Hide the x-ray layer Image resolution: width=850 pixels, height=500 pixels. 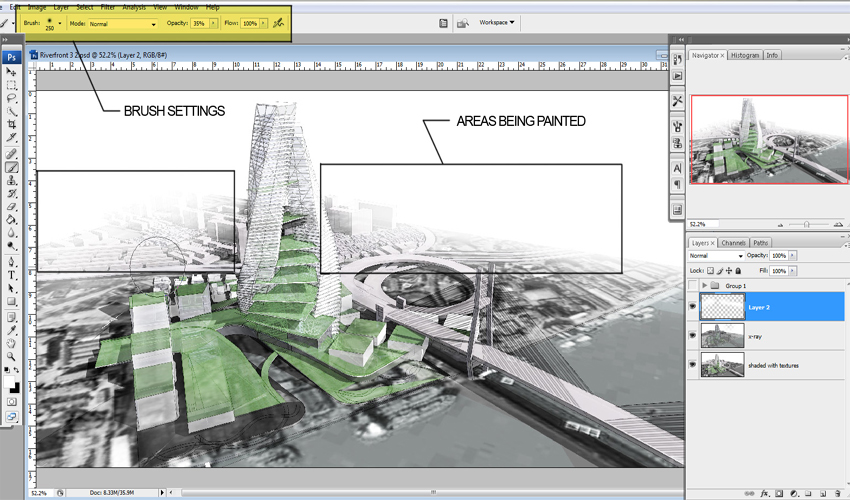(x=692, y=336)
